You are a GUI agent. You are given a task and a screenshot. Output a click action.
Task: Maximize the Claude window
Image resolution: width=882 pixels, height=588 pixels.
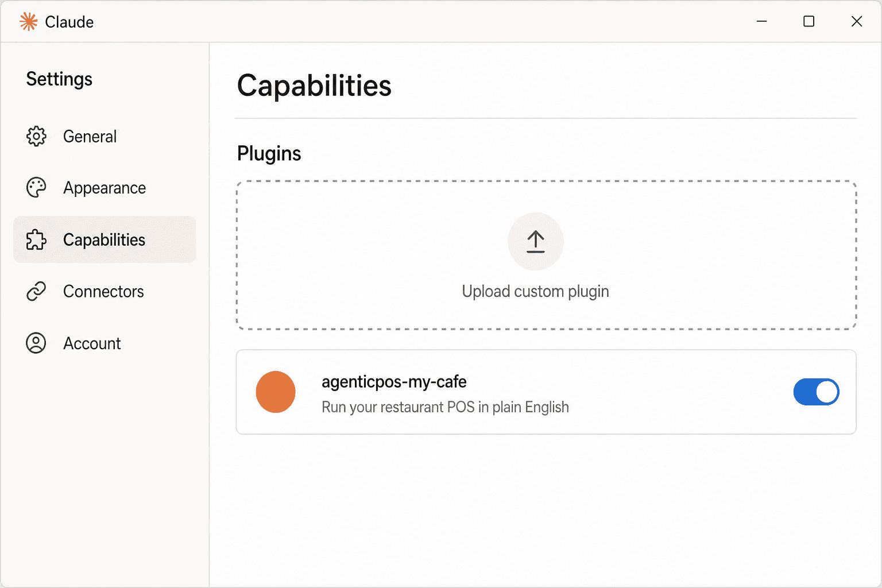pos(808,21)
